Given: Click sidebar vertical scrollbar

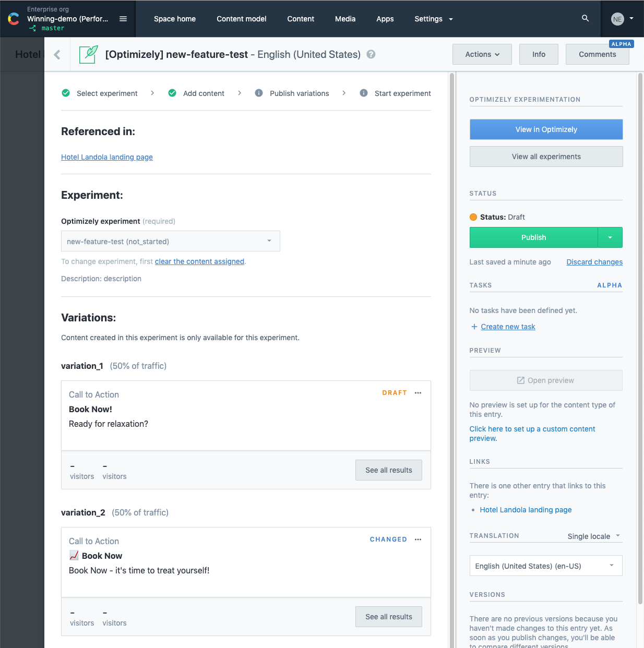Looking at the screenshot, I should tap(640, 338).
